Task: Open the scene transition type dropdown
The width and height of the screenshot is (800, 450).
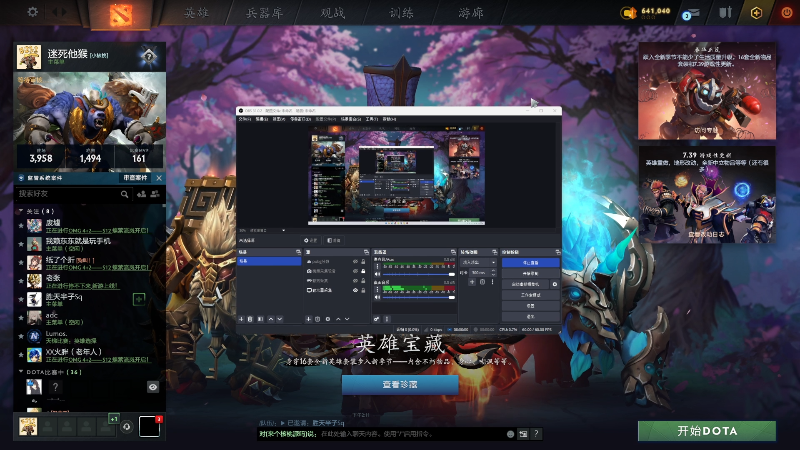Action: 478,262
